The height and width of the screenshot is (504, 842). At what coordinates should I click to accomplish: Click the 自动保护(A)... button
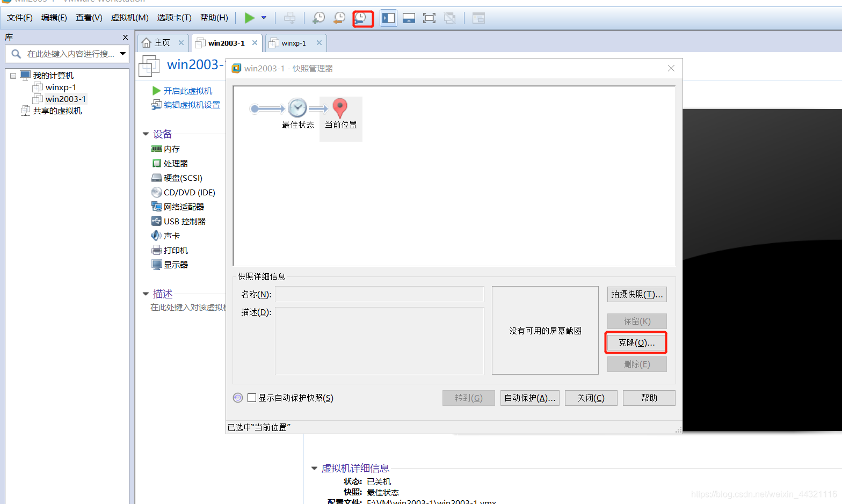[530, 398]
